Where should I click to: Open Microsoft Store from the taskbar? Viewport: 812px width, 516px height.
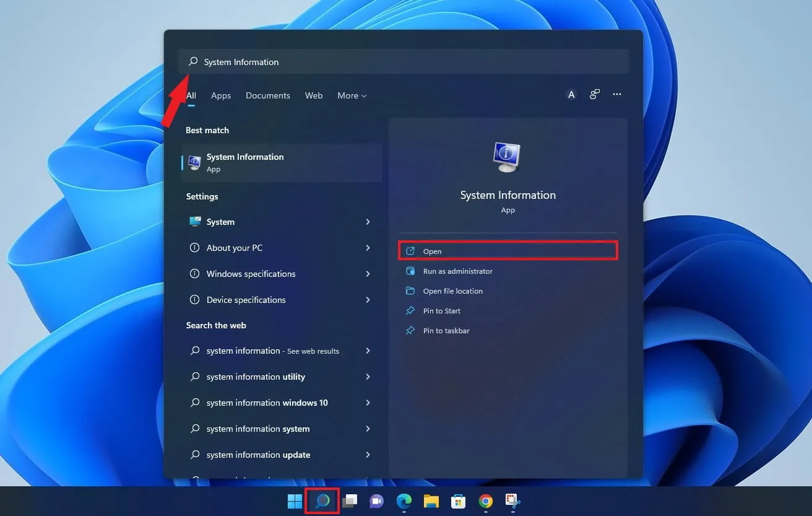[458, 501]
